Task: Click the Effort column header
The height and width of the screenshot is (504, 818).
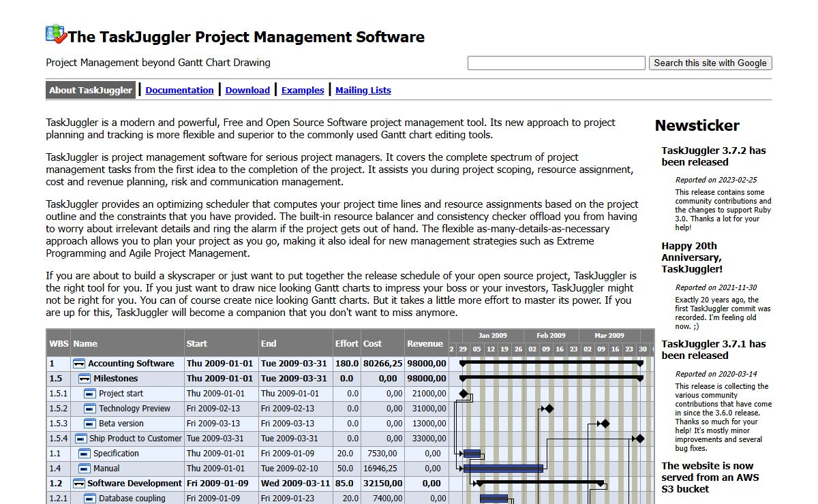Action: click(x=347, y=343)
